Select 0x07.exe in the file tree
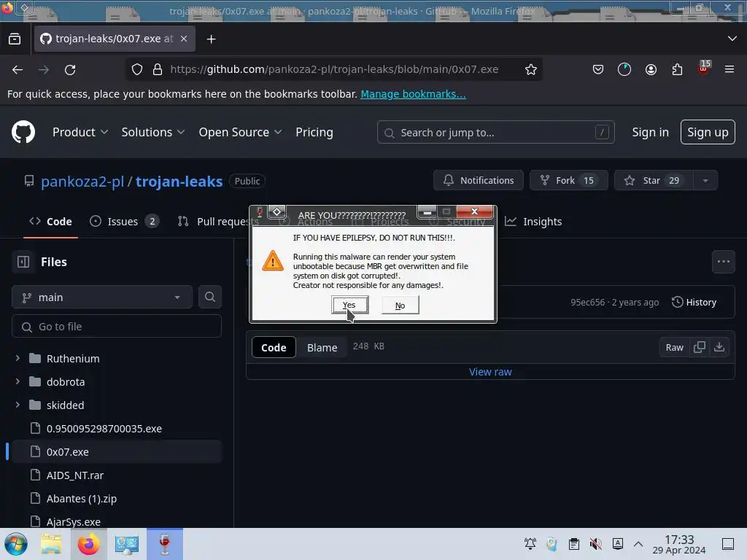The width and height of the screenshot is (747, 560). [x=117, y=452]
